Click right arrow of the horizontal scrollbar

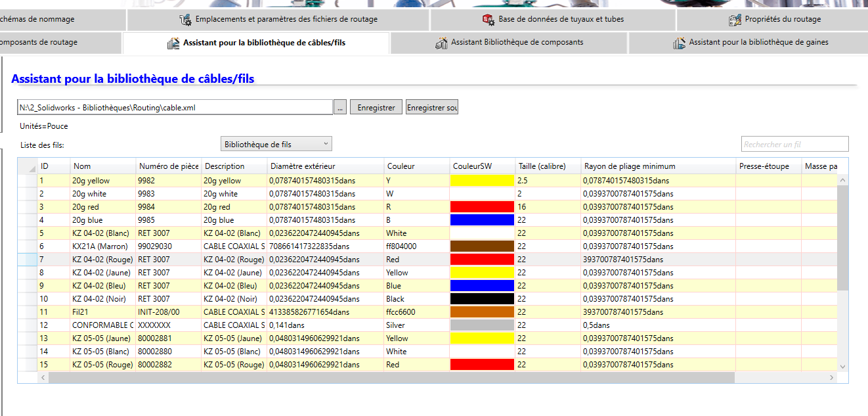point(832,378)
